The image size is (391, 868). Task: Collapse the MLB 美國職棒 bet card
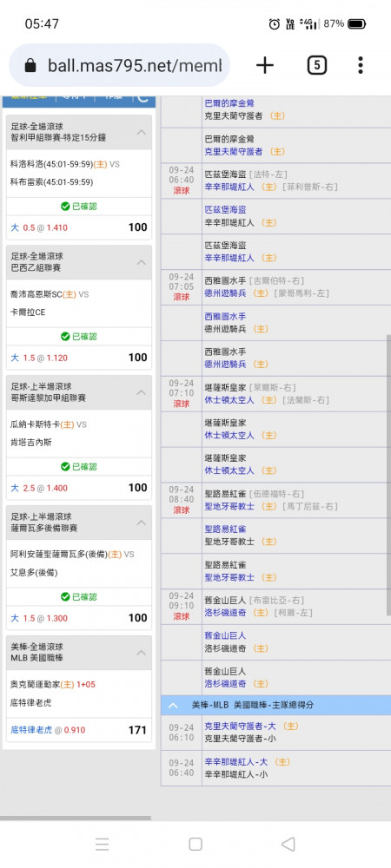click(x=142, y=653)
